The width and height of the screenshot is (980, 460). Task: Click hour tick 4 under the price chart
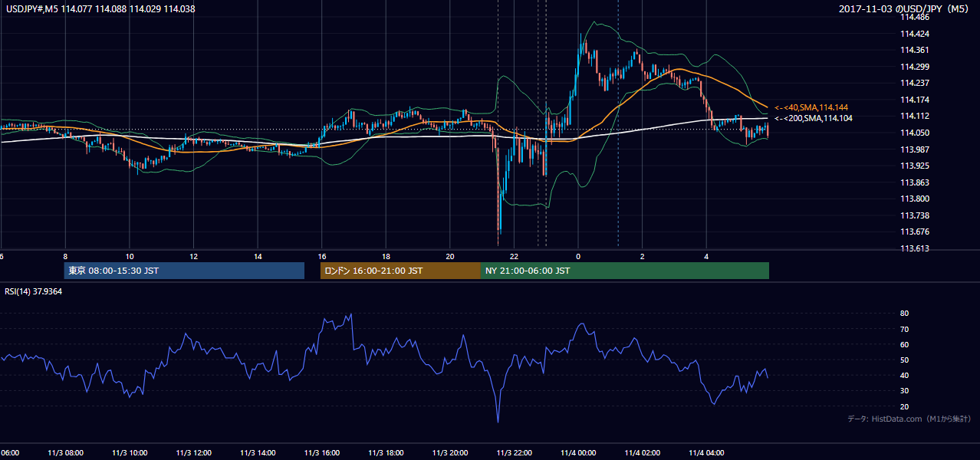[x=707, y=257]
